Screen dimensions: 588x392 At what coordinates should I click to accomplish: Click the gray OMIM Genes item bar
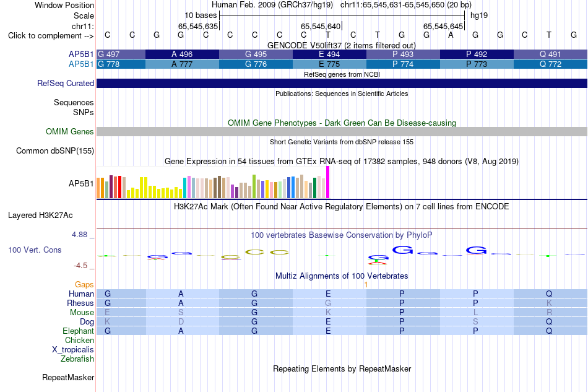click(342, 132)
